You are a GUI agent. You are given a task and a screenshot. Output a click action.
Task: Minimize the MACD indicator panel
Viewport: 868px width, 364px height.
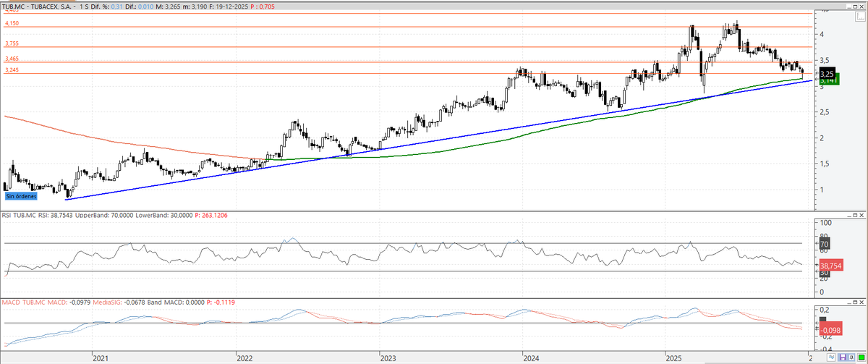849,302
